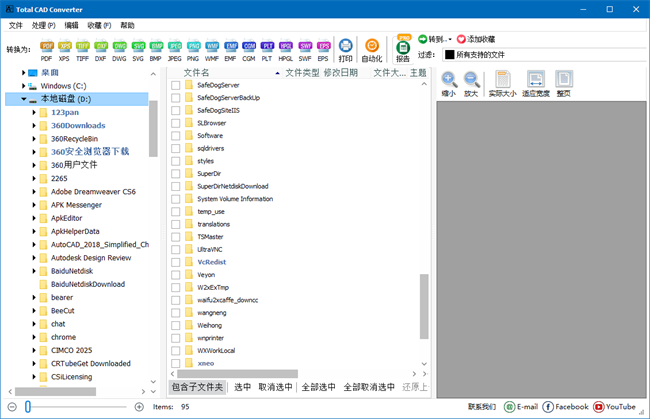650x419 pixels.
Task: Open the Facebook link
Action: point(565,407)
